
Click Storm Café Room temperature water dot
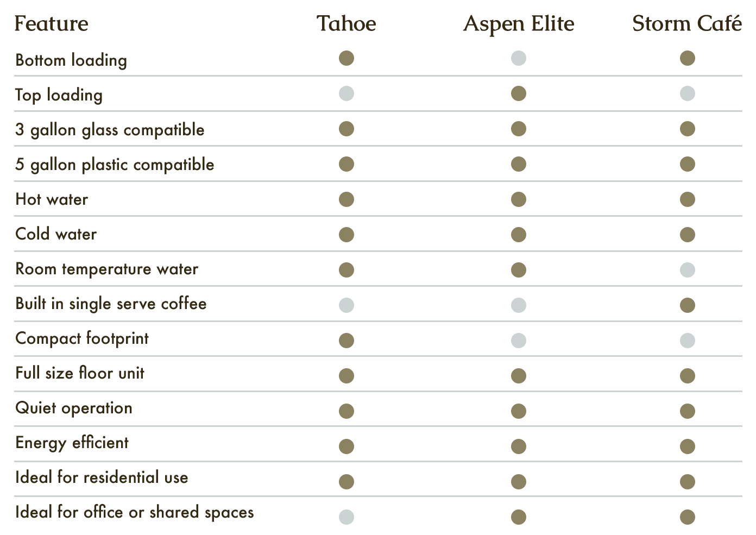[688, 270]
